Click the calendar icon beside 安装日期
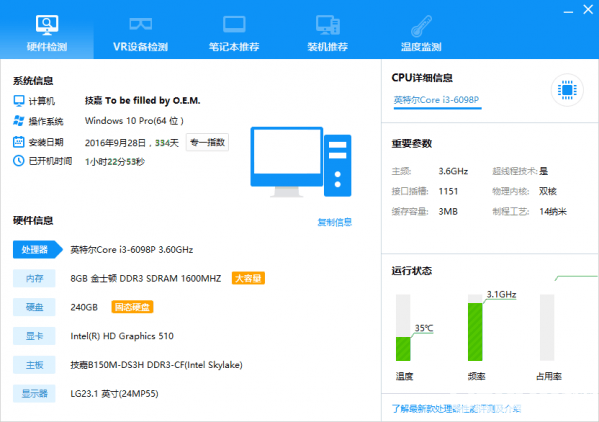The height and width of the screenshot is (422, 599). point(19,142)
